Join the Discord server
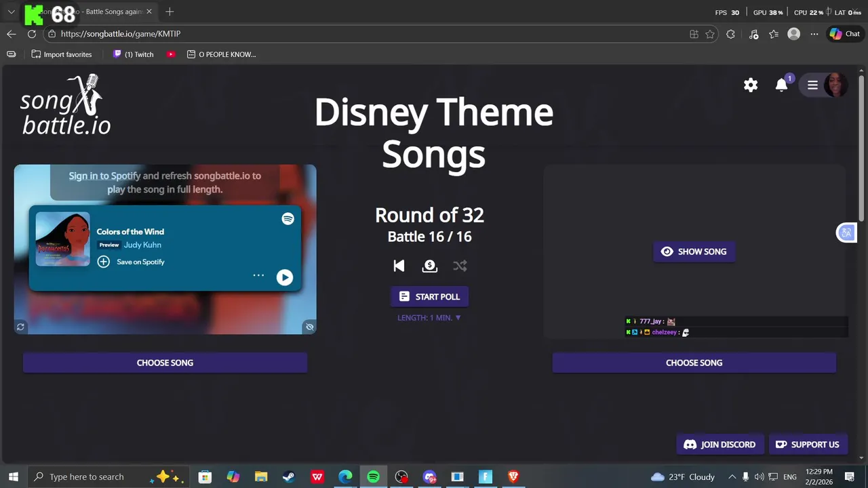This screenshot has height=488, width=868. pyautogui.click(x=720, y=445)
